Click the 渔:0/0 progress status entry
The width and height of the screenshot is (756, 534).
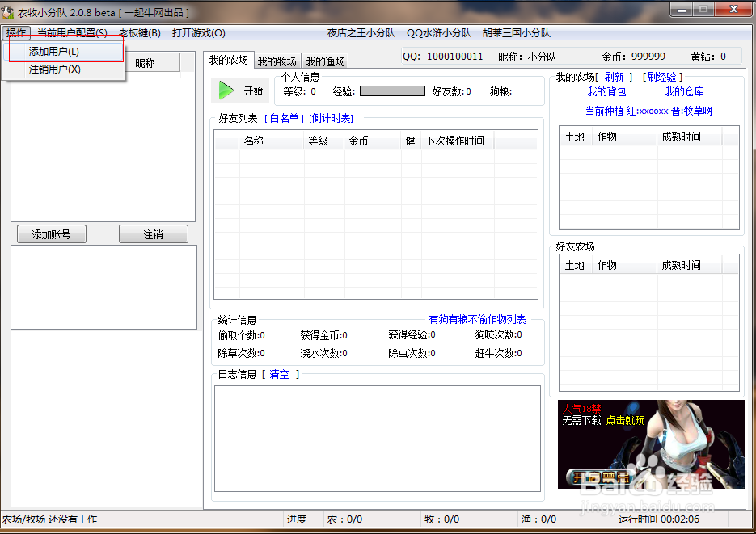click(x=538, y=519)
